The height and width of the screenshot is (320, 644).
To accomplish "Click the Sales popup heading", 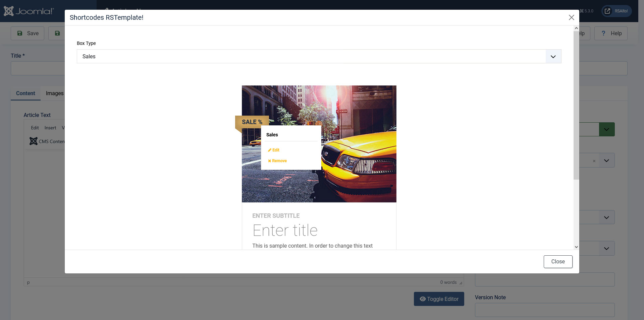I will [x=272, y=135].
